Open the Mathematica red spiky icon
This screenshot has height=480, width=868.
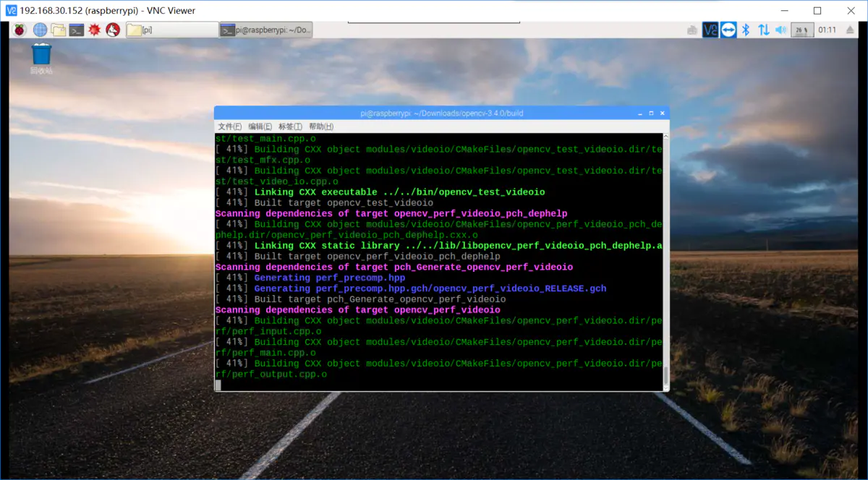(x=94, y=30)
